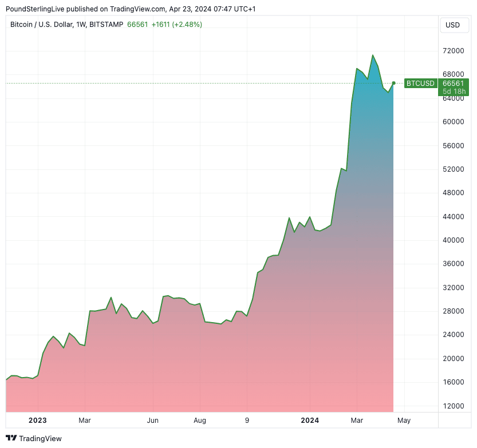
Task: Select the 66561 current price label on axis
Action: click(453, 84)
